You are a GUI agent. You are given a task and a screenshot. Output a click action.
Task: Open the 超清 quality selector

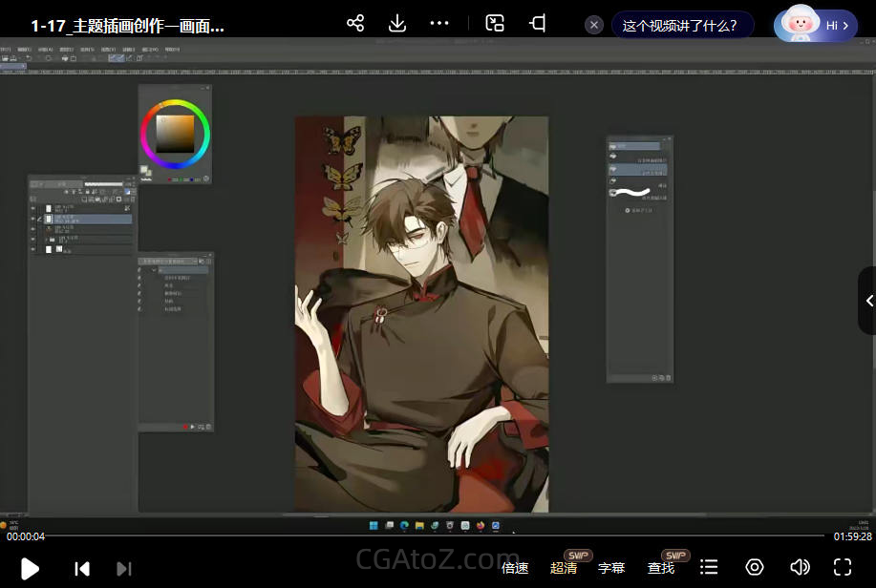564,569
